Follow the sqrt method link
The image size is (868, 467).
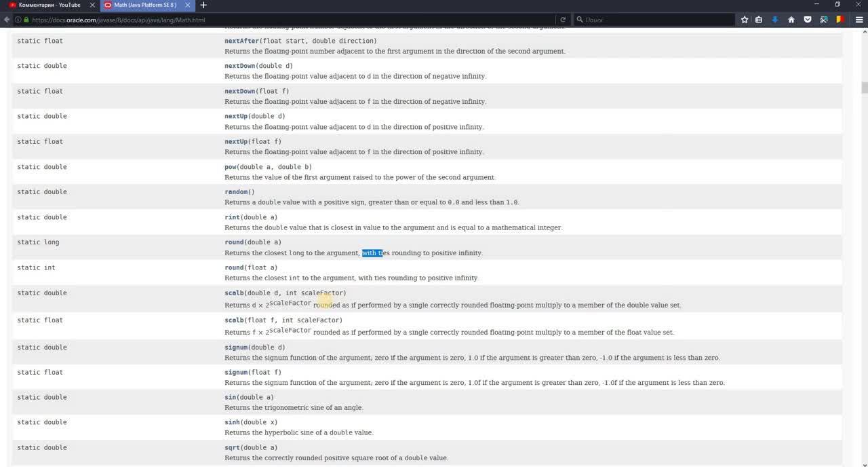point(232,448)
